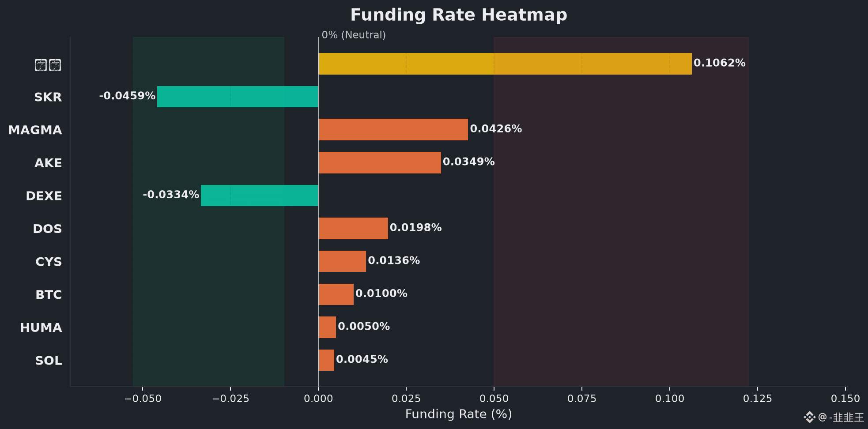Click the 0.050 x-axis tick label
Screen dimensions: 868x429
494,399
